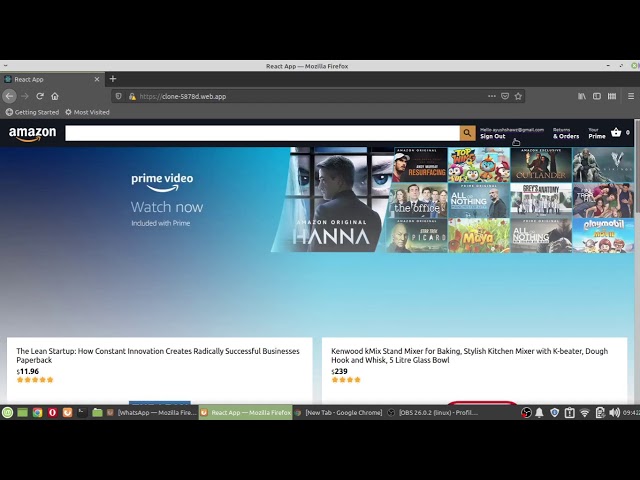Click the padlock site security icon
The width and height of the screenshot is (640, 480).
[x=132, y=96]
